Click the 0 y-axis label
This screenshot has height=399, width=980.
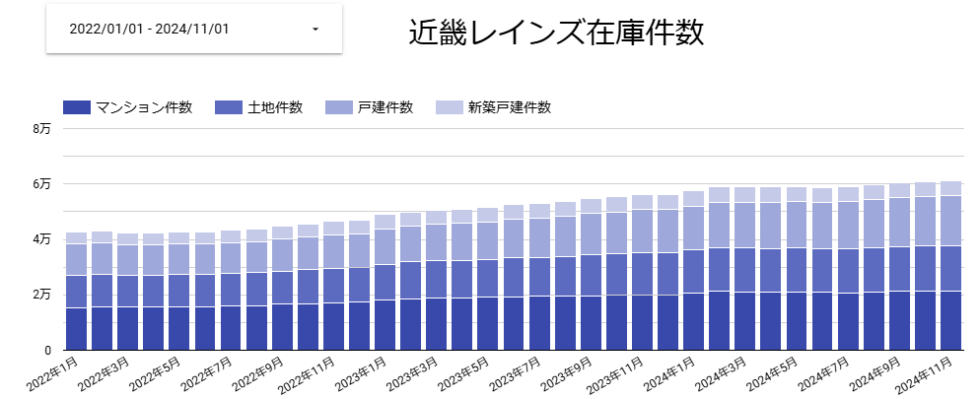coord(47,350)
